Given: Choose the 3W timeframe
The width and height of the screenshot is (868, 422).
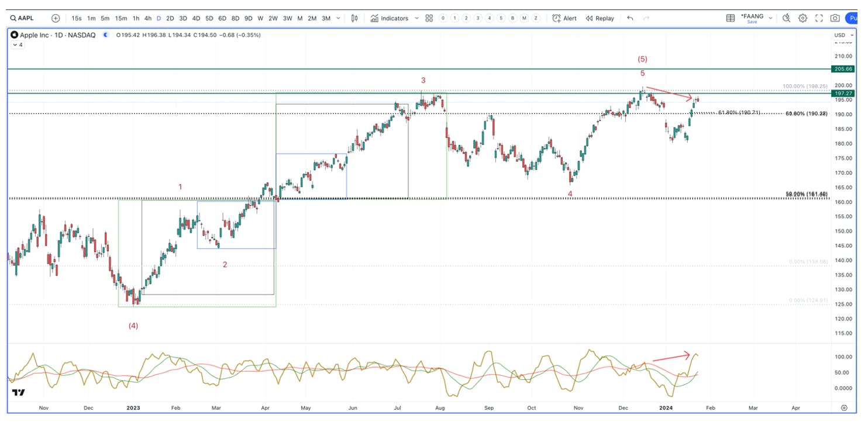Looking at the screenshot, I should (x=288, y=18).
